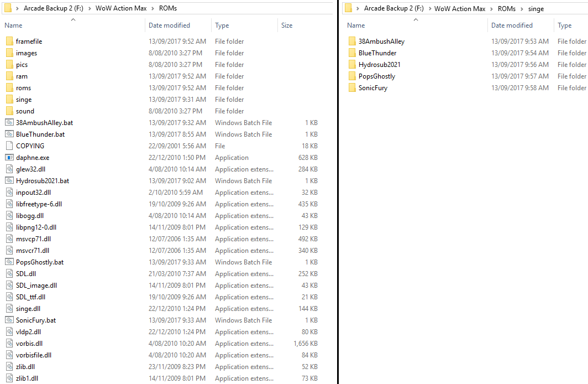Expand chevron after WoW Action Max in left window
This screenshot has height=384, width=588.
153,8
